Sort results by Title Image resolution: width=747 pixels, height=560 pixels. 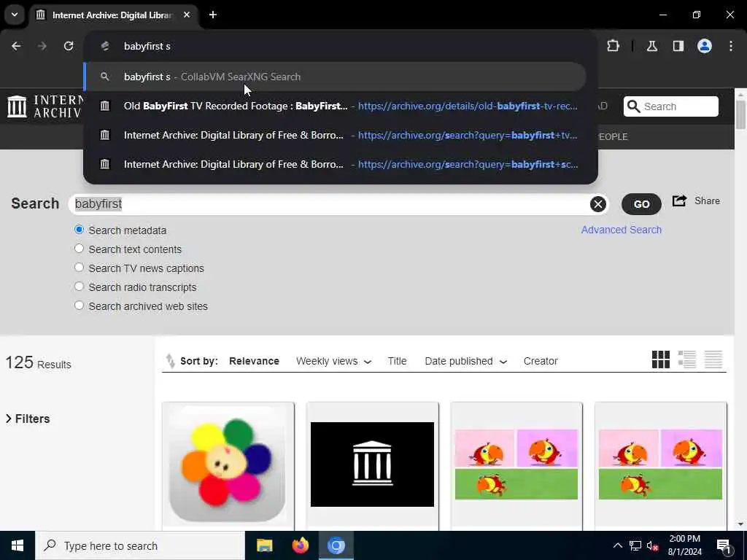click(x=397, y=361)
